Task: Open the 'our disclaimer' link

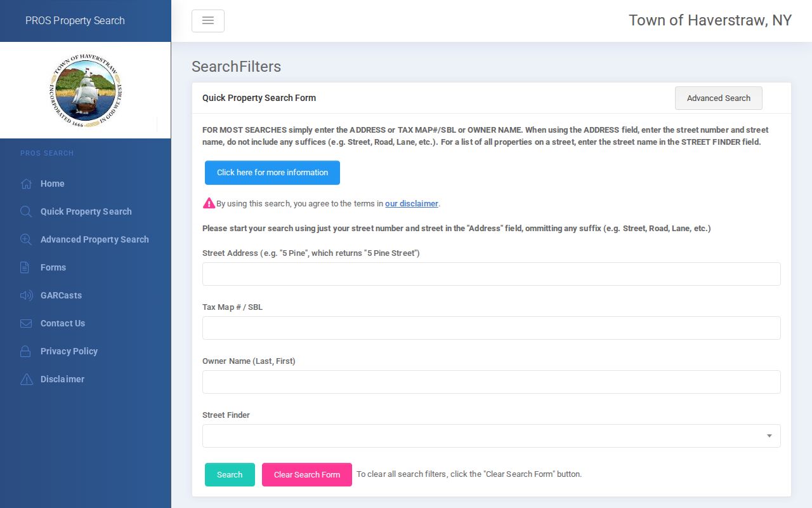Action: coord(412,204)
